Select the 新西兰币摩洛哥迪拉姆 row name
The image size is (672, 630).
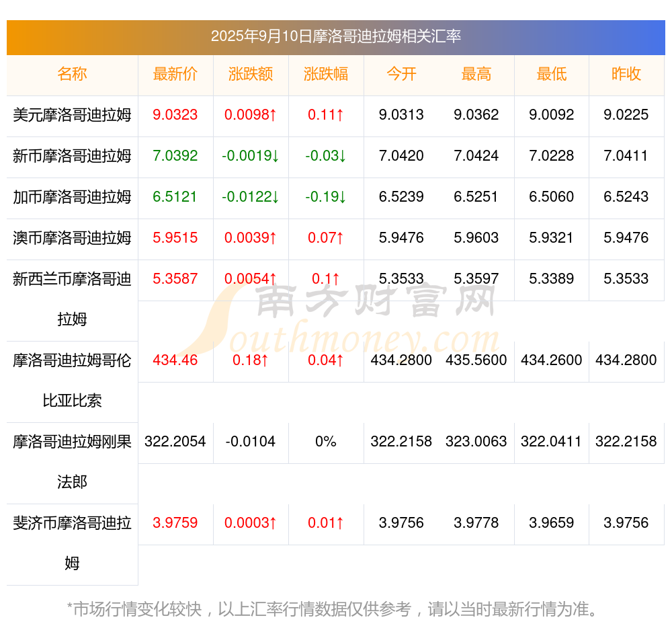tap(72, 299)
